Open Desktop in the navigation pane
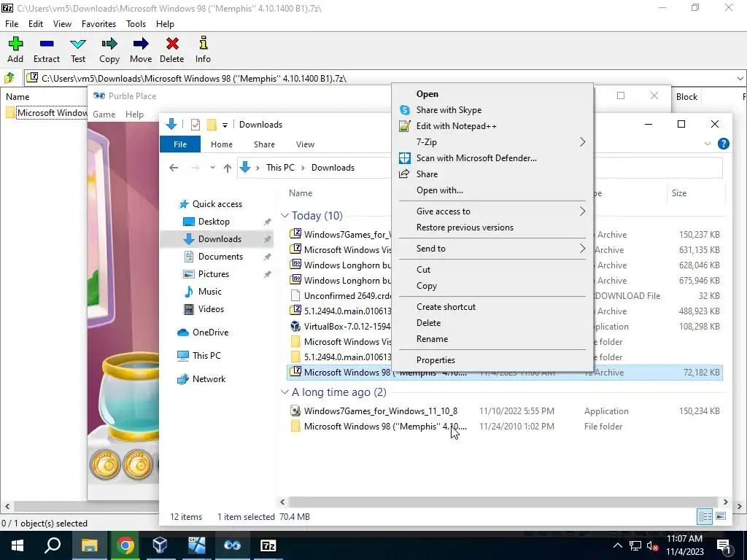This screenshot has width=747, height=560. (214, 222)
